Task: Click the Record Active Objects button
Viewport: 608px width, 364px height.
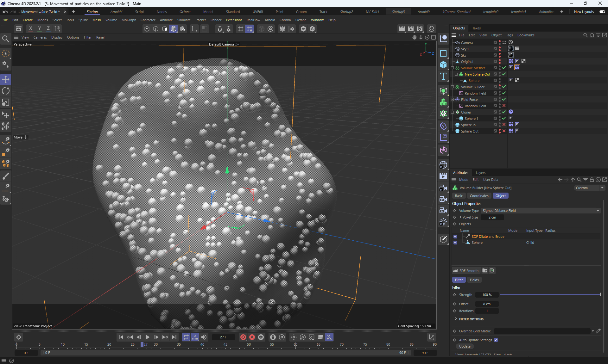Action: coord(243,337)
